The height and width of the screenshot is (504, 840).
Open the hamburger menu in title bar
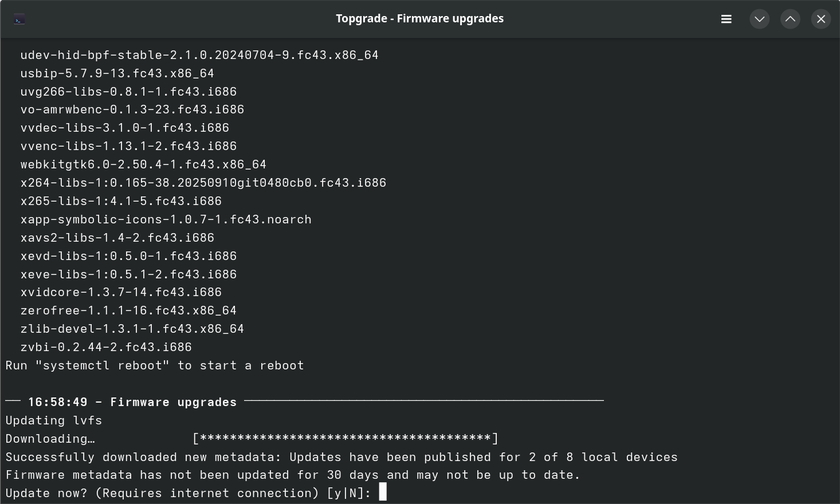[726, 19]
